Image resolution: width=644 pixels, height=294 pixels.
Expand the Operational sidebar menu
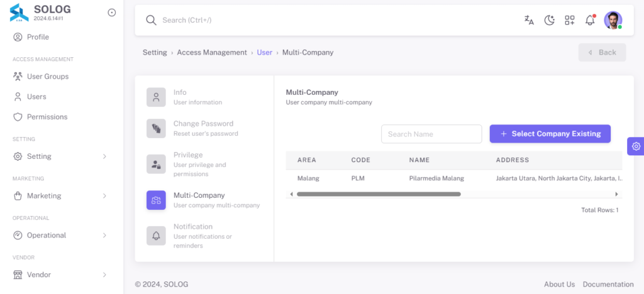(61, 235)
